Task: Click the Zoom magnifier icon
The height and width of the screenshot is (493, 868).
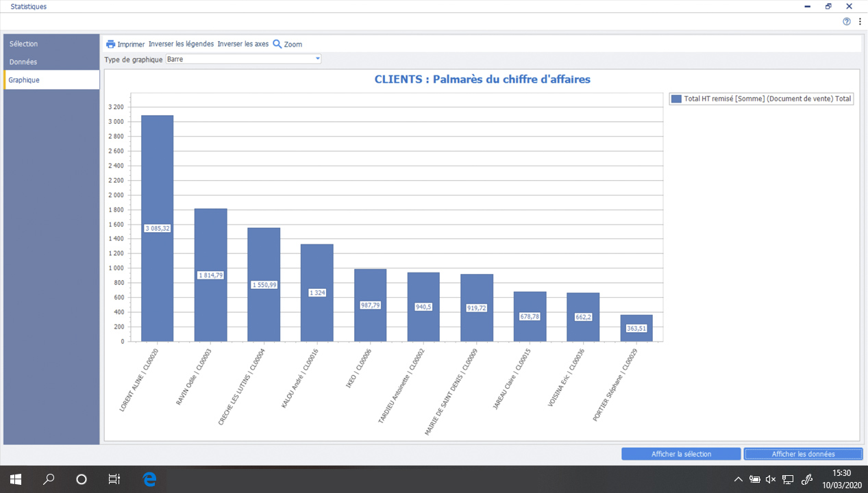Action: coord(277,44)
